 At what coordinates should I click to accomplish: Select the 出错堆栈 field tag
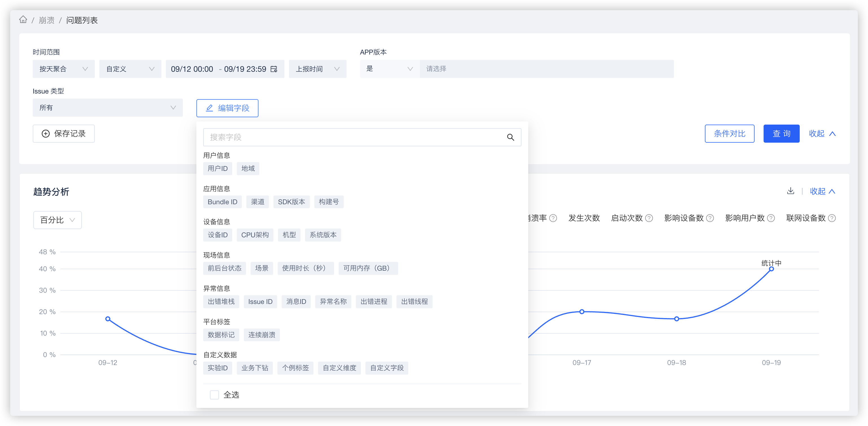point(221,301)
